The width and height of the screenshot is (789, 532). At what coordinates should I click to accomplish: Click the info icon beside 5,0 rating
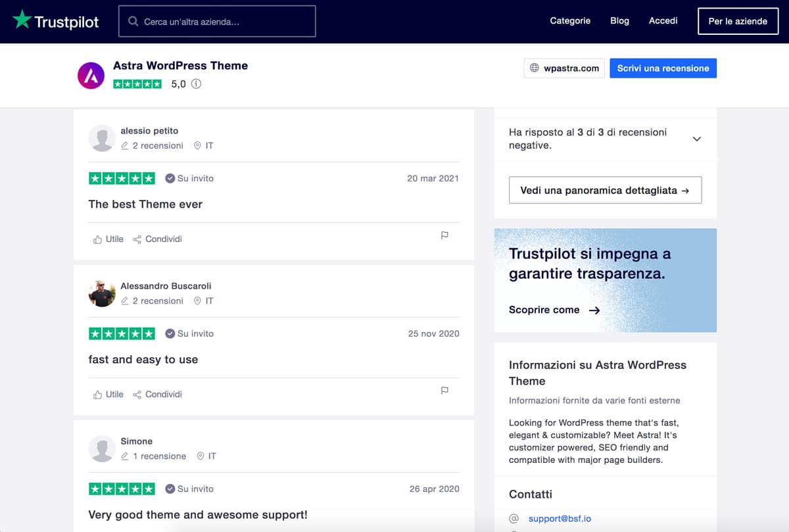(196, 84)
